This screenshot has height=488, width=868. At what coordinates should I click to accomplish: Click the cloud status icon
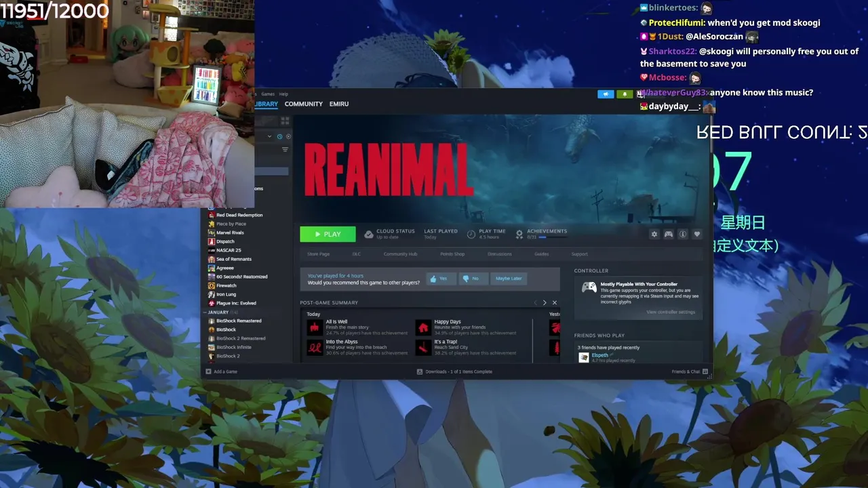369,234
